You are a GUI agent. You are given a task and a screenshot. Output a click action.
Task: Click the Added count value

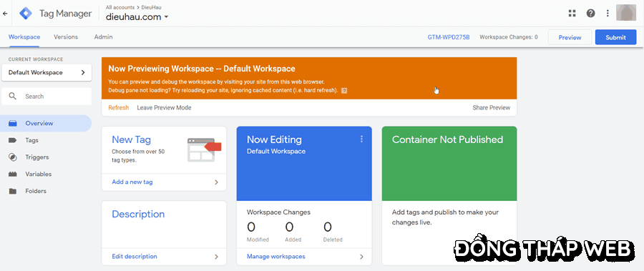coord(290,227)
